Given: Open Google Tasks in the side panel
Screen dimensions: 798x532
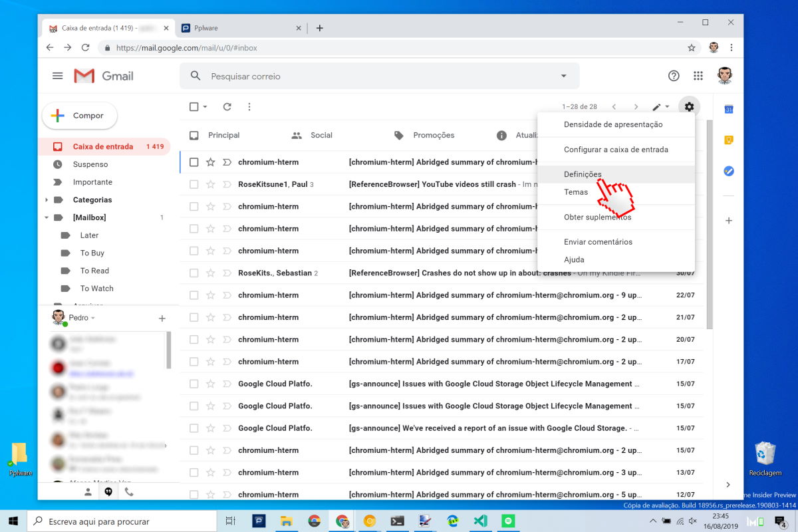Looking at the screenshot, I should click(x=728, y=171).
